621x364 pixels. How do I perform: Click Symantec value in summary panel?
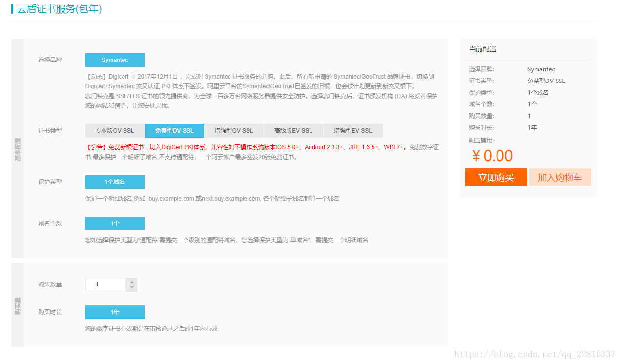click(x=541, y=69)
